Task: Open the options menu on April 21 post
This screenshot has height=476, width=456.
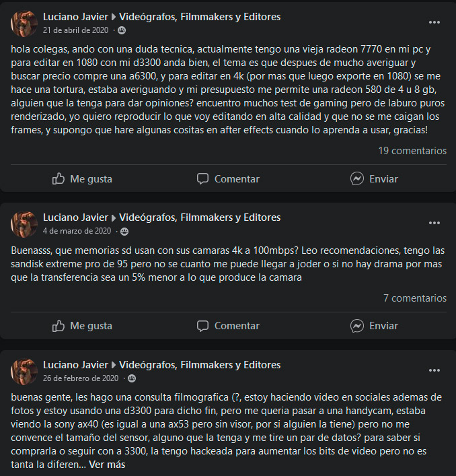Action: pyautogui.click(x=434, y=22)
